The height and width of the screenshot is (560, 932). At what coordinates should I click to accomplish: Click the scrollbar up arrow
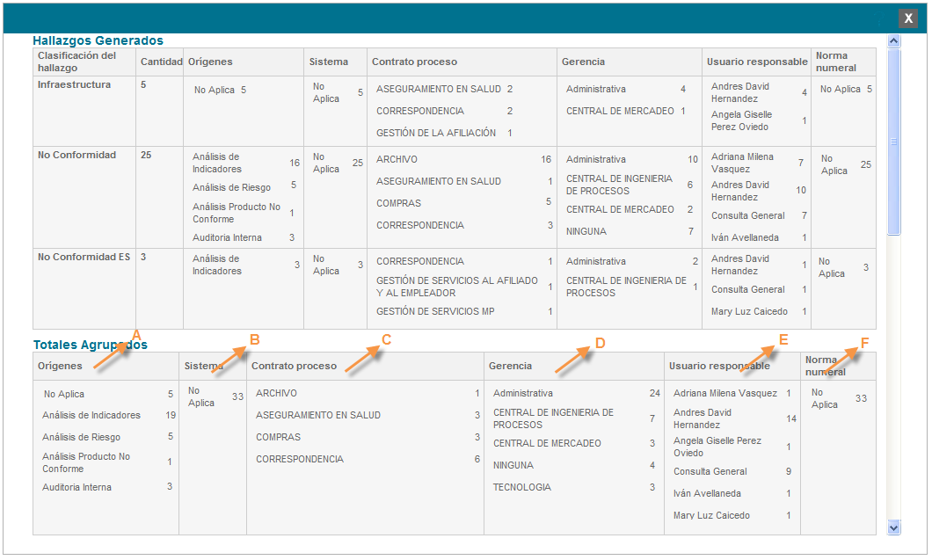point(894,41)
